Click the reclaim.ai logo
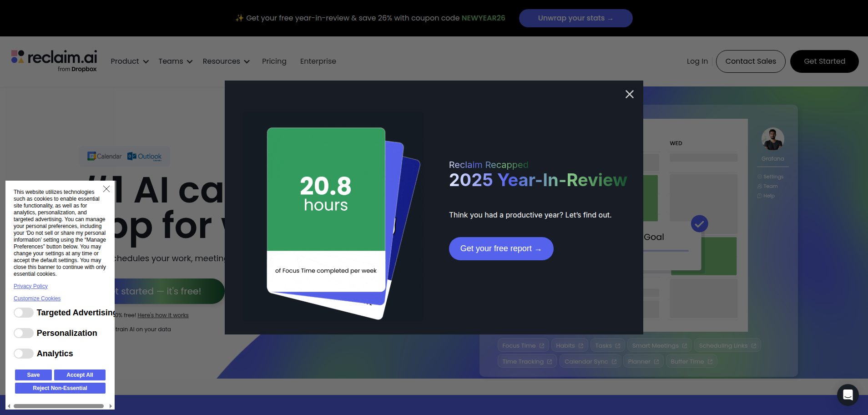 [54, 61]
